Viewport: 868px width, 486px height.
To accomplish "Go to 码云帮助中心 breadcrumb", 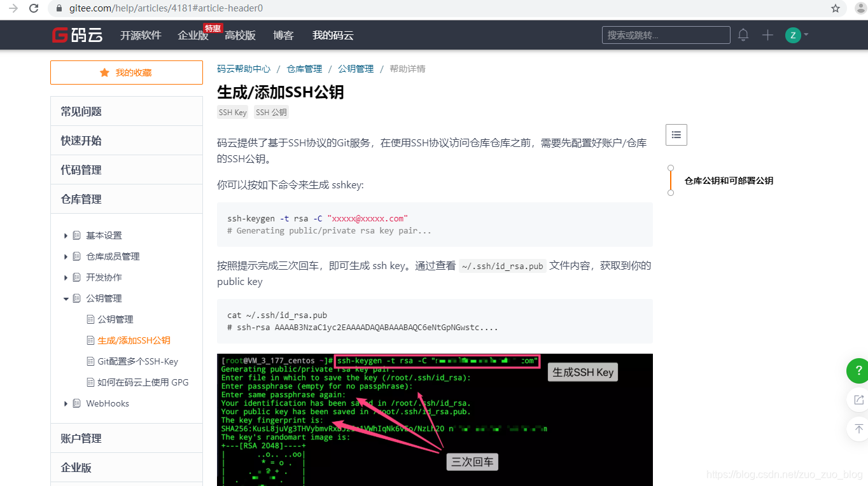I will coord(244,69).
